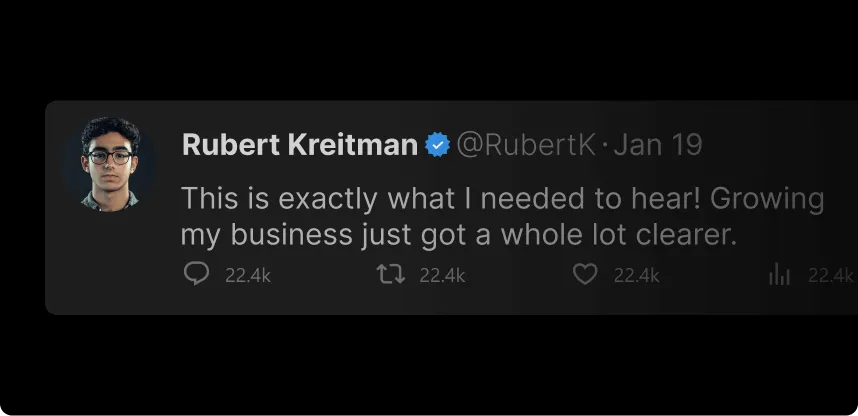The image size is (858, 416).
Task: Click the 22.4k count beside reply bubble
Action: pos(248,275)
